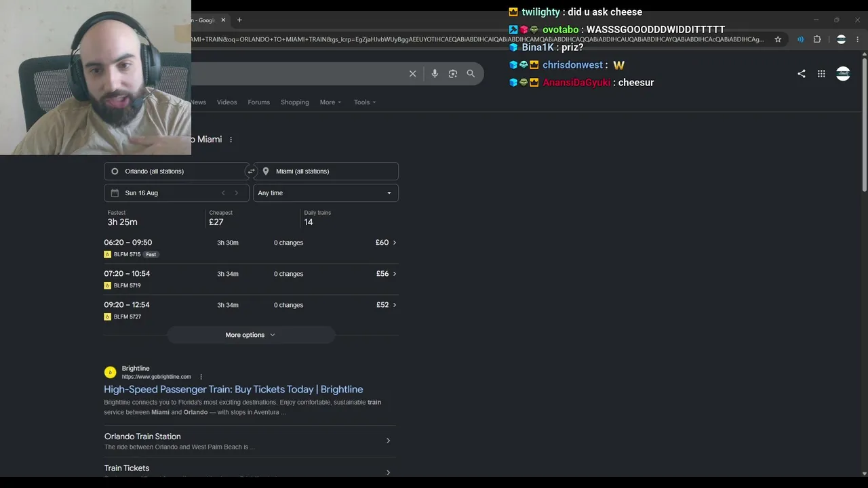Screen dimensions: 868x488
Task: Expand More options for trains
Action: coord(250,335)
